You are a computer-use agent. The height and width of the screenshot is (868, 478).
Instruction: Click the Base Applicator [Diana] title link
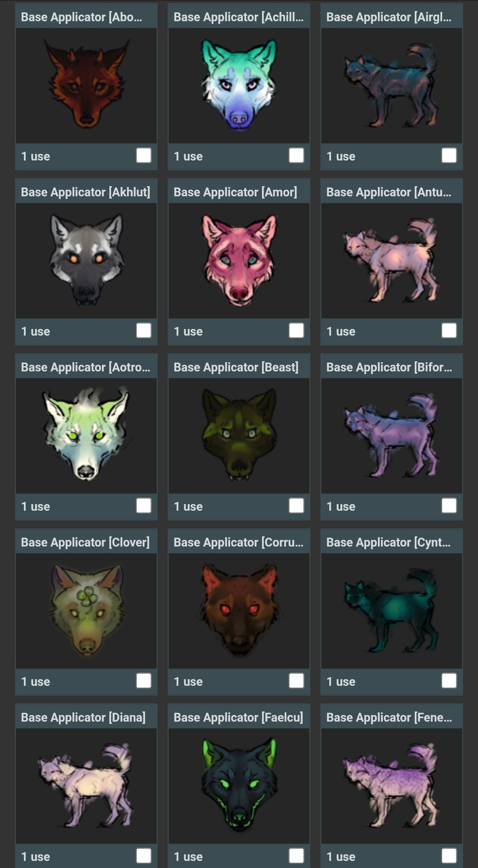83,717
